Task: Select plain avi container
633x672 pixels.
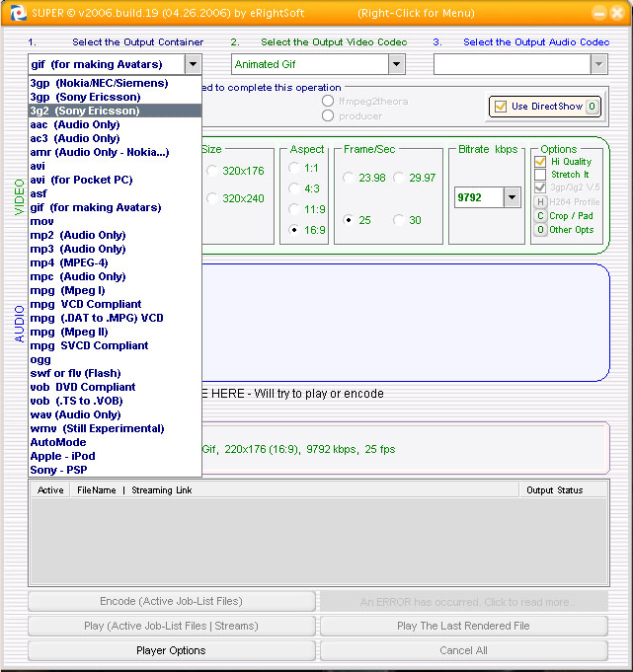Action: (x=115, y=166)
